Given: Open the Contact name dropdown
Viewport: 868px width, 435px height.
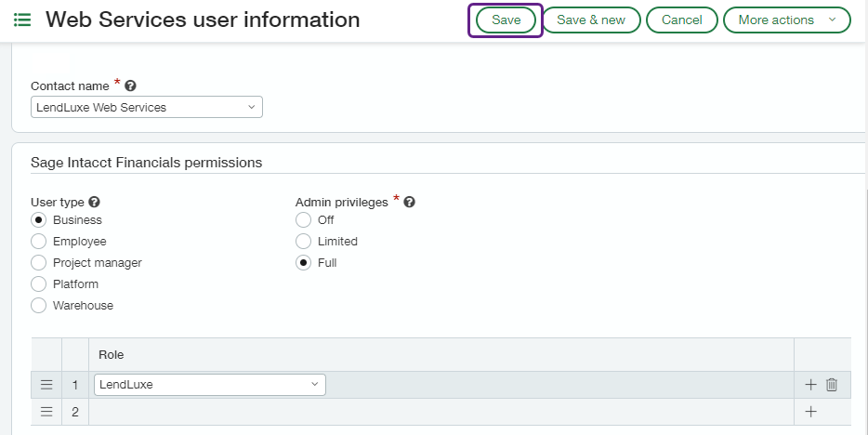Looking at the screenshot, I should click(147, 108).
